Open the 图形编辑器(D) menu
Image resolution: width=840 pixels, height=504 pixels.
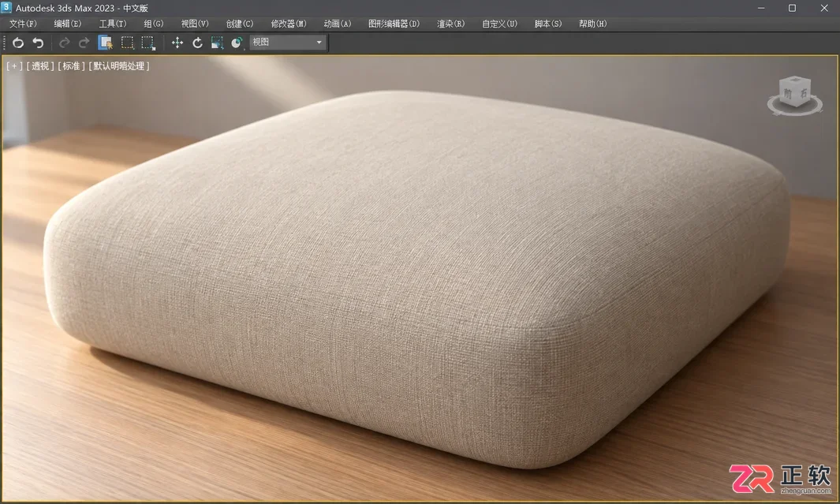(x=394, y=24)
